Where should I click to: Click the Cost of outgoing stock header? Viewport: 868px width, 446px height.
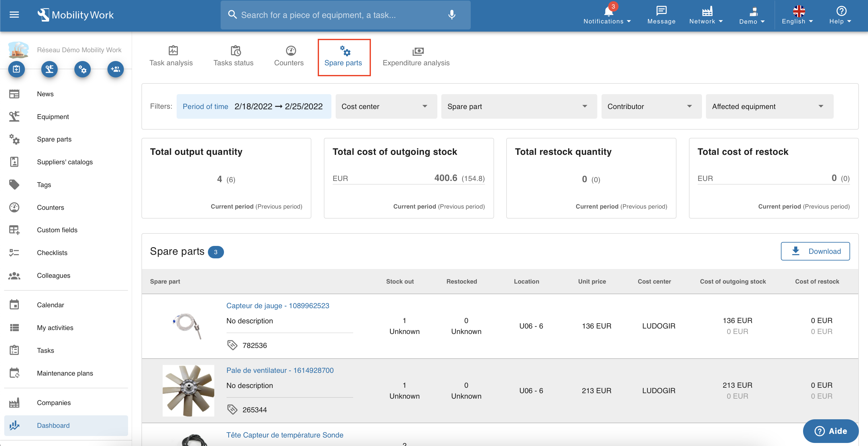(733, 281)
